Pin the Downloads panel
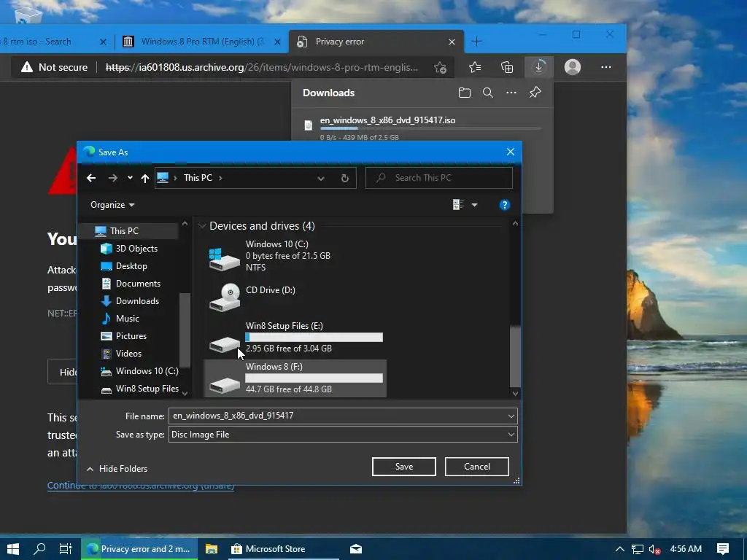Image resolution: width=747 pixels, height=560 pixels. 535,93
